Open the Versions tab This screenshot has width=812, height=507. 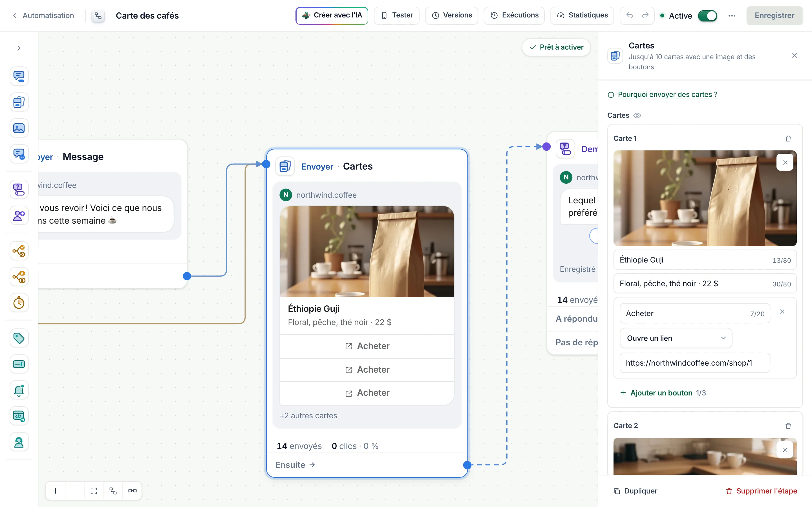point(452,15)
